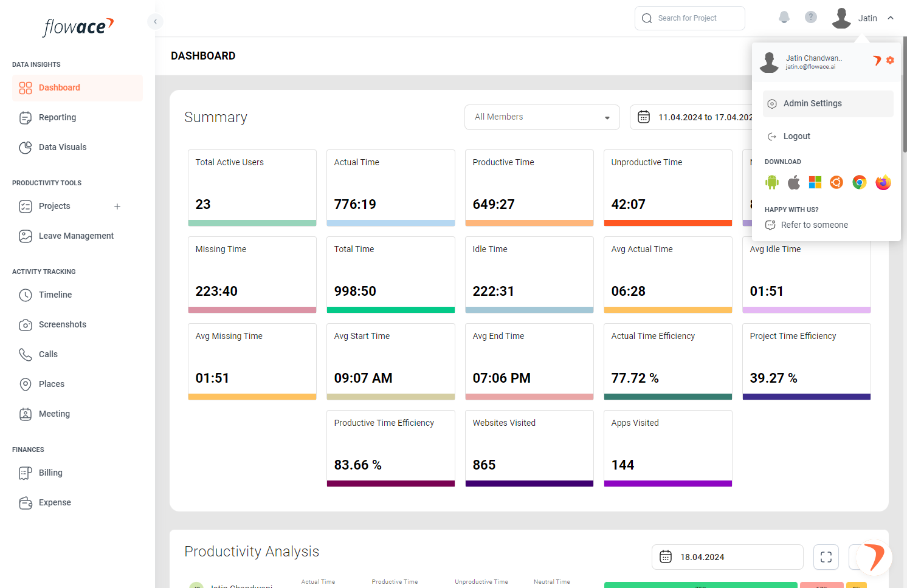Click the orange gear icon in profile card
Image resolution: width=907 pixels, height=588 pixels.
coord(890,60)
